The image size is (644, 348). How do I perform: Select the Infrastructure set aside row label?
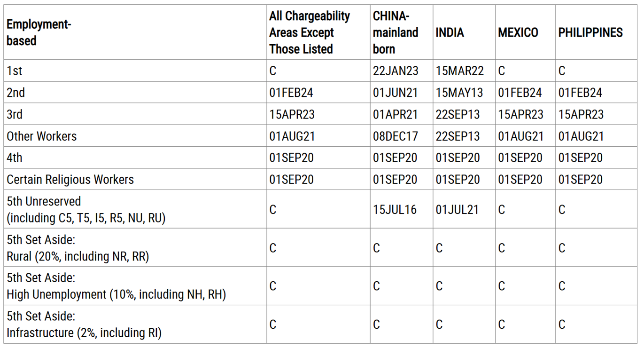(x=84, y=325)
